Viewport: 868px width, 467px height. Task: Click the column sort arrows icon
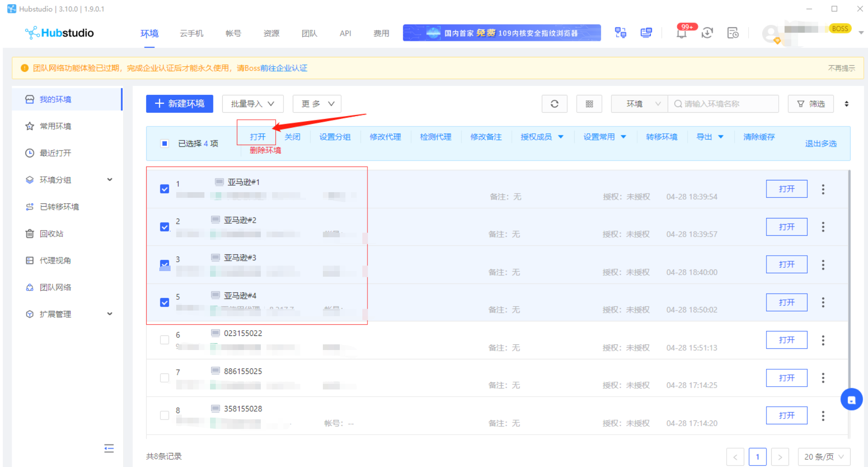[x=846, y=104]
